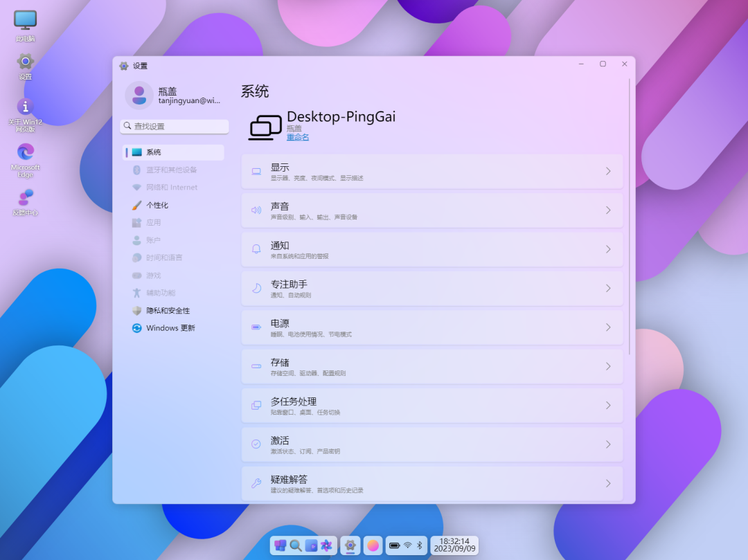Click the user avatar for 瓶盖
The image size is (748, 560).
click(139, 96)
